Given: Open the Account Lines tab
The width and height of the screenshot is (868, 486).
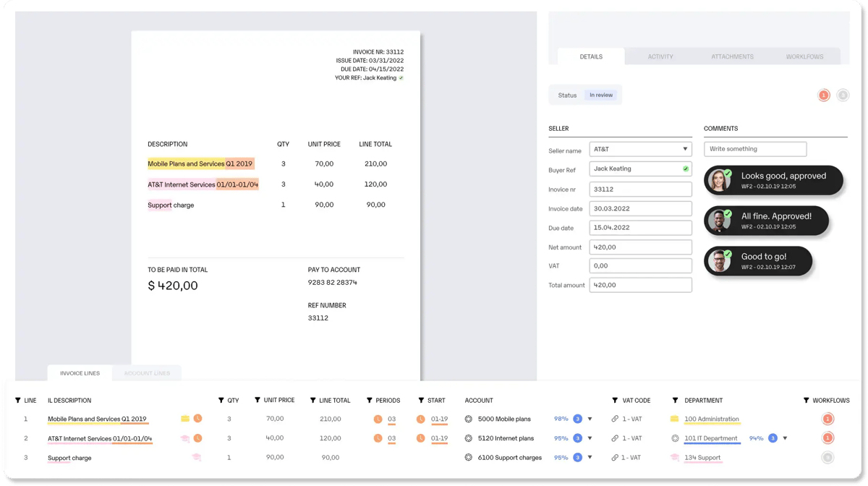Looking at the screenshot, I should pos(147,373).
